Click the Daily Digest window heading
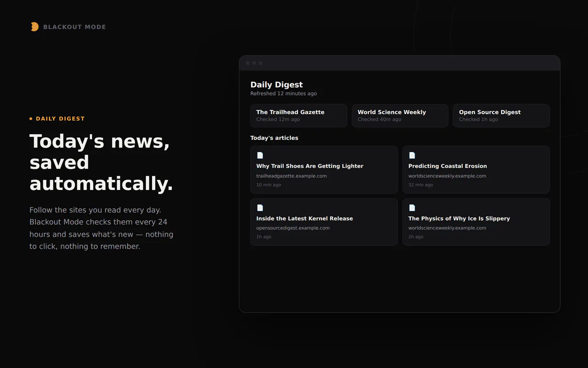 tap(277, 85)
